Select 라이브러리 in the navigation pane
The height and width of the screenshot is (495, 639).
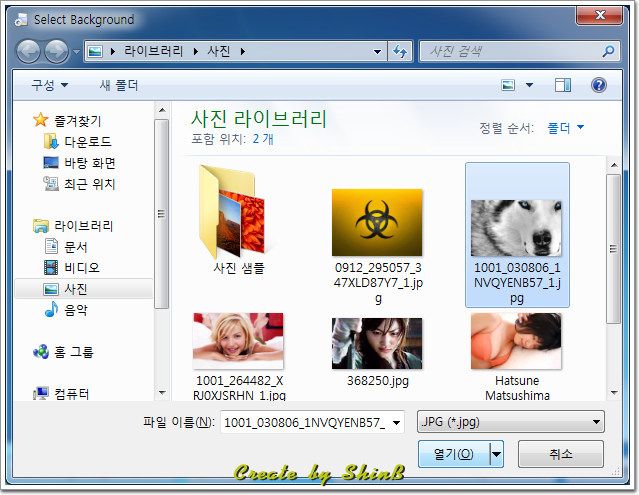83,226
